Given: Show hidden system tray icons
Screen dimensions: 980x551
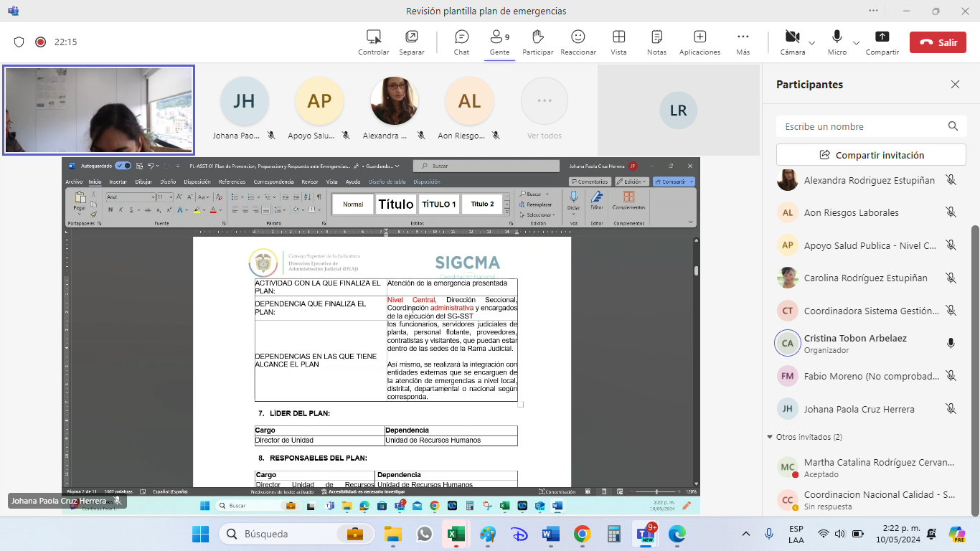Looking at the screenshot, I should (746, 534).
